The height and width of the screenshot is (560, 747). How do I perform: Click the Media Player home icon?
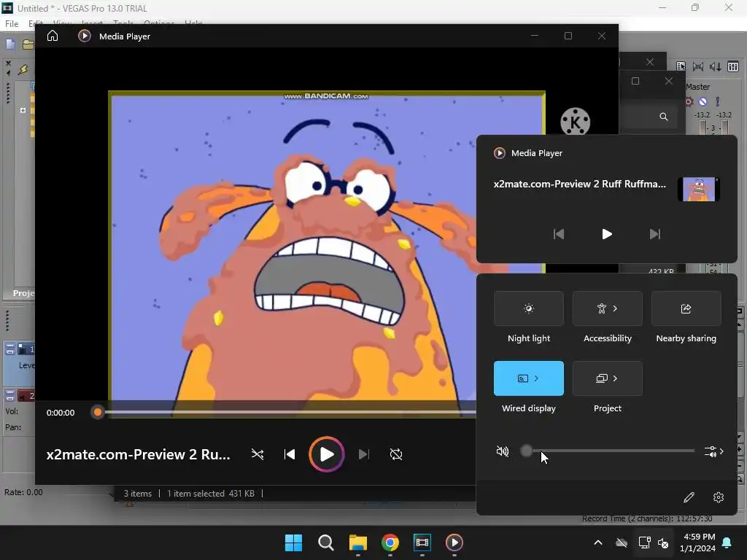[x=53, y=36]
